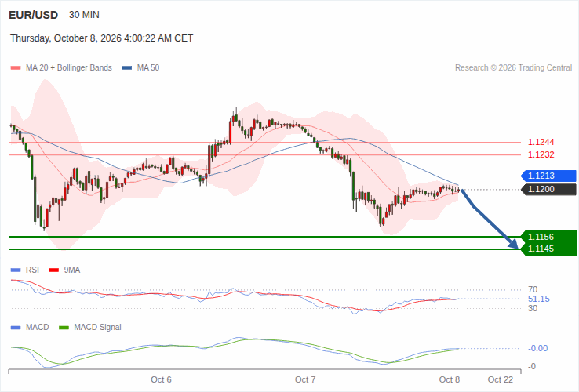Click the MA 20 + Bollinger Bands legend swatch

pos(16,68)
